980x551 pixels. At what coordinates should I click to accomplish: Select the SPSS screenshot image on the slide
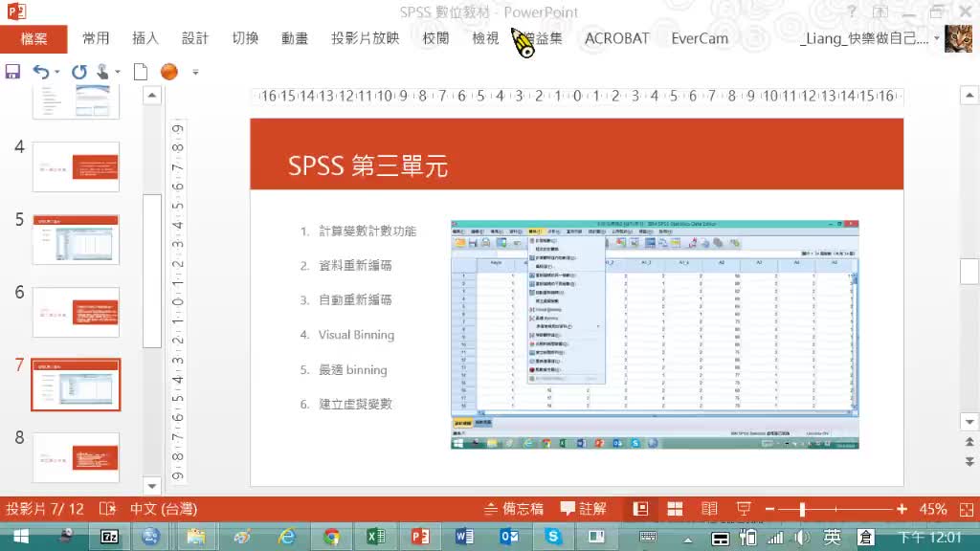coord(655,334)
